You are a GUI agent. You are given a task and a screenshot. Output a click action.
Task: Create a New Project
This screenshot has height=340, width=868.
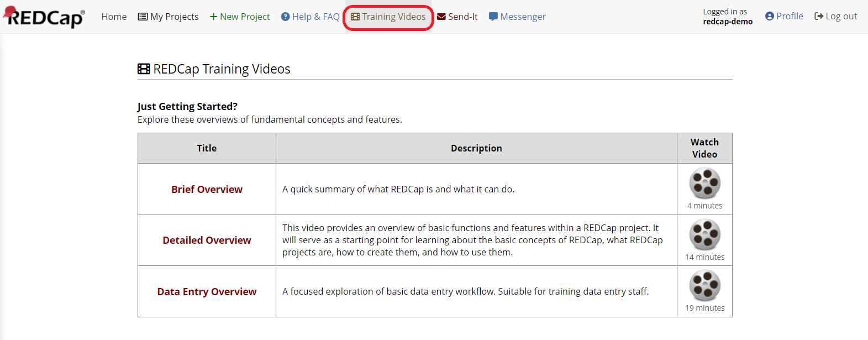240,17
